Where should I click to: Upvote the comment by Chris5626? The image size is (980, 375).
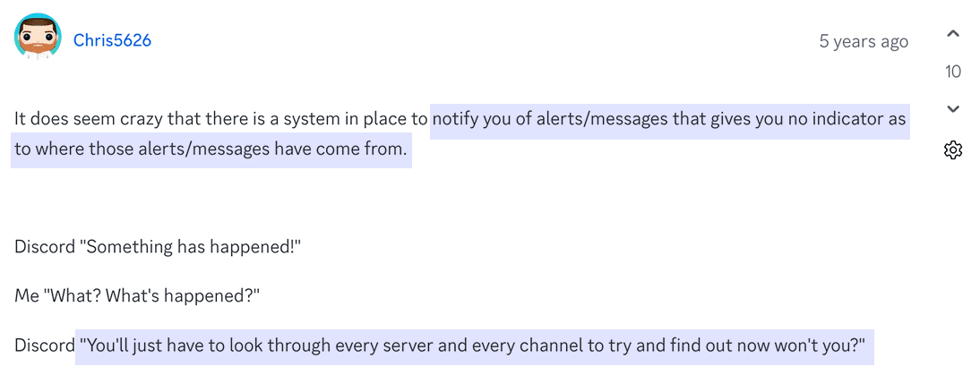(952, 34)
